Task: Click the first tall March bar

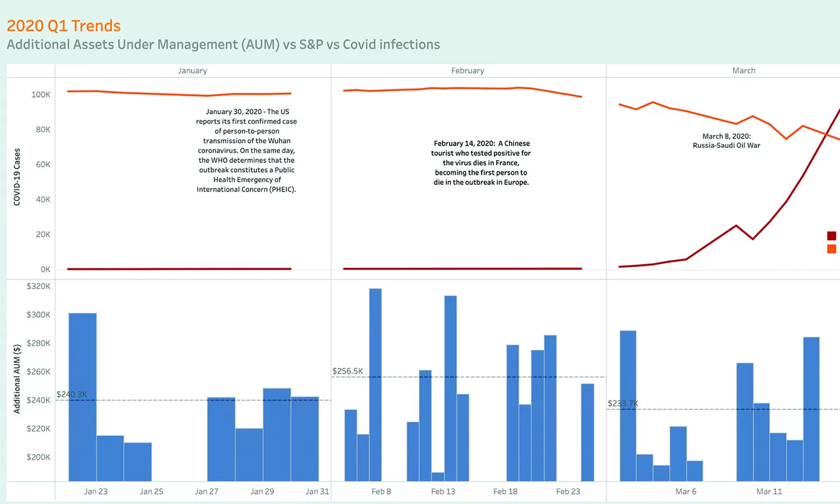Action: [x=628, y=406]
